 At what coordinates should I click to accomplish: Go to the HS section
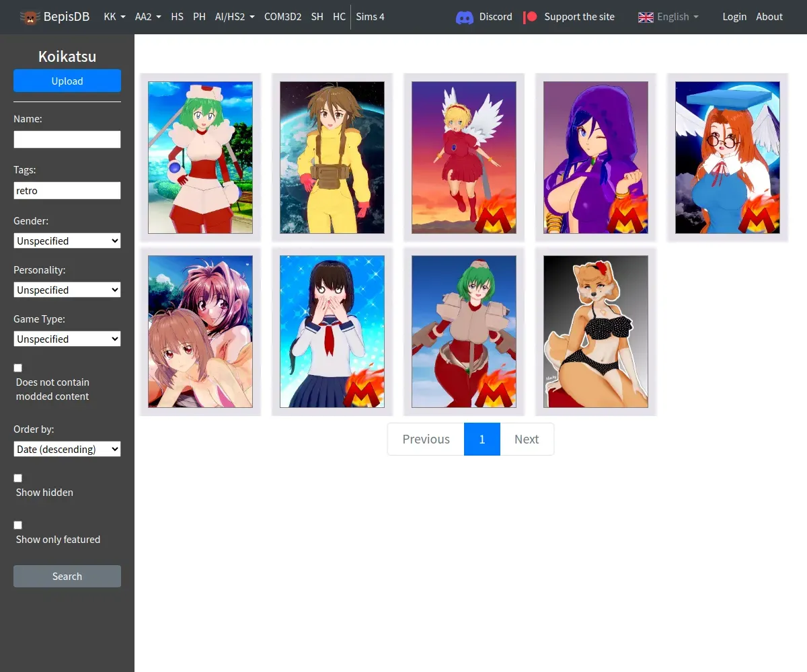[x=177, y=17]
